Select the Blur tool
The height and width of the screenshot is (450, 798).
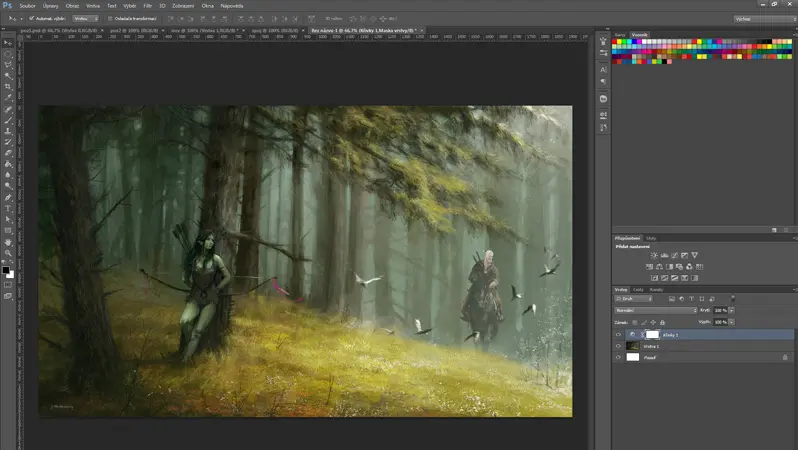[x=8, y=175]
